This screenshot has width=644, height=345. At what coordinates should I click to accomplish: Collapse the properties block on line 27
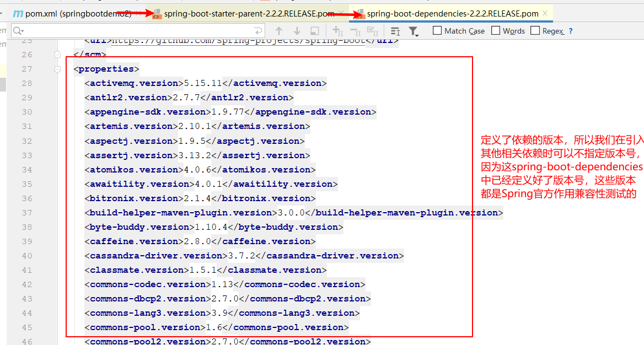pos(57,69)
